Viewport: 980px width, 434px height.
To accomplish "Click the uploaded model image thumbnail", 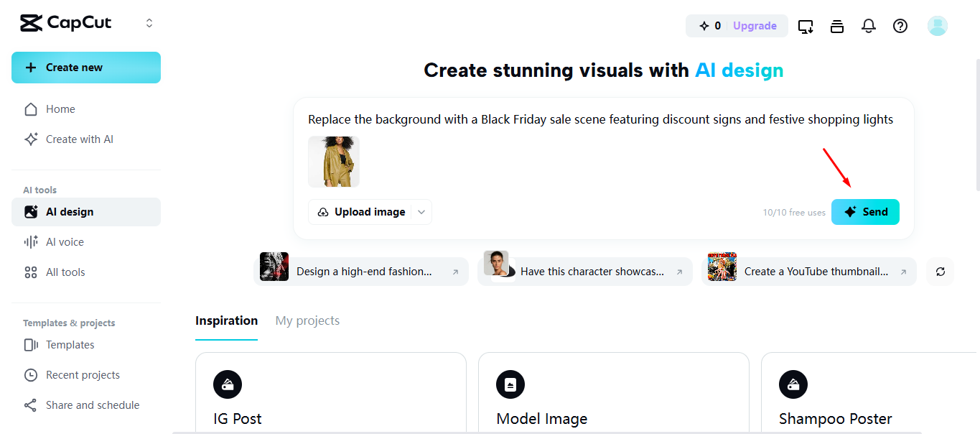I will click(x=333, y=161).
